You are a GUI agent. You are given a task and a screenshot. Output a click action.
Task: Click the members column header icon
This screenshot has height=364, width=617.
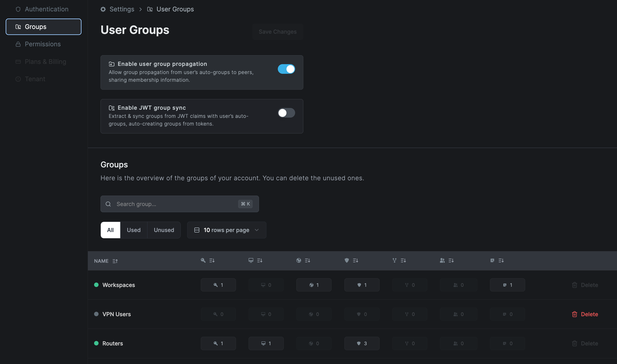coord(442,260)
